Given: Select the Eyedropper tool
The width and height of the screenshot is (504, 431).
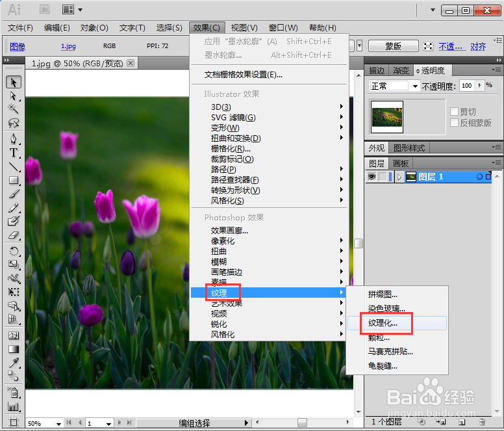Looking at the screenshot, I should (x=14, y=363).
